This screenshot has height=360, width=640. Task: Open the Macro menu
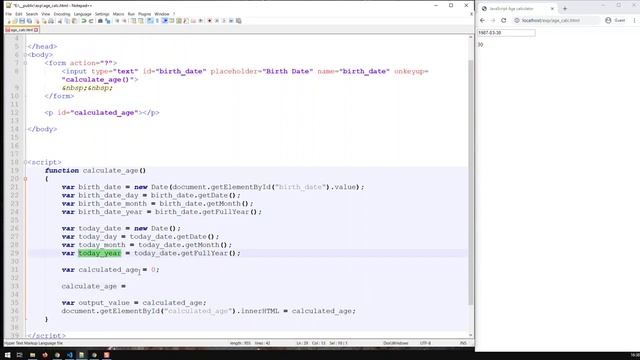118,14
